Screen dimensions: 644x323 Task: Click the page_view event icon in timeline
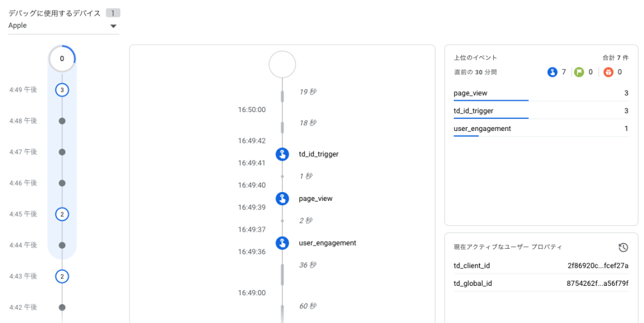click(282, 199)
